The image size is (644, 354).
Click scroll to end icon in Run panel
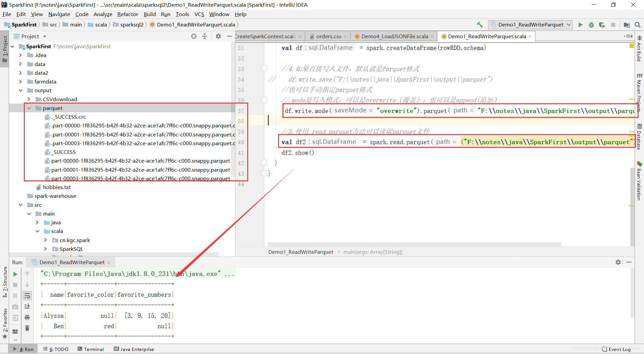coord(27,306)
